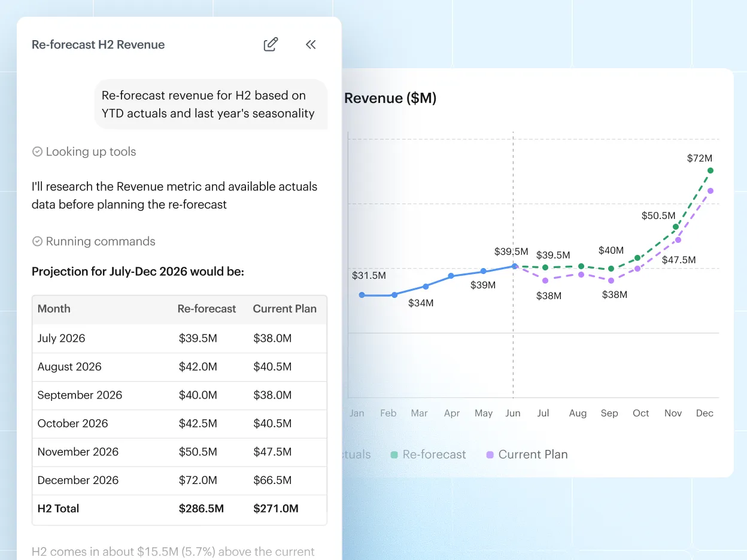Select the December 2026 row label
The width and height of the screenshot is (747, 560).
[x=78, y=480]
